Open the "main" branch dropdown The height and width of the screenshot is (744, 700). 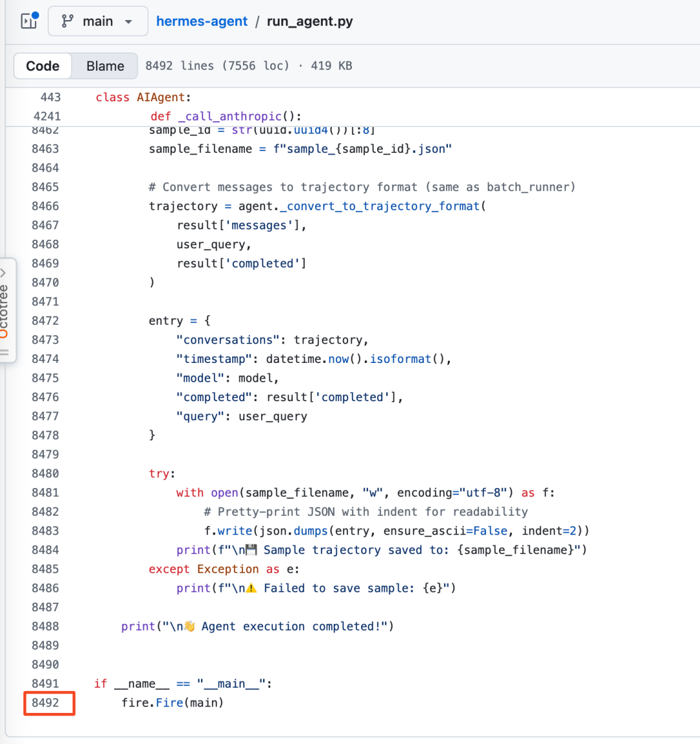click(97, 21)
